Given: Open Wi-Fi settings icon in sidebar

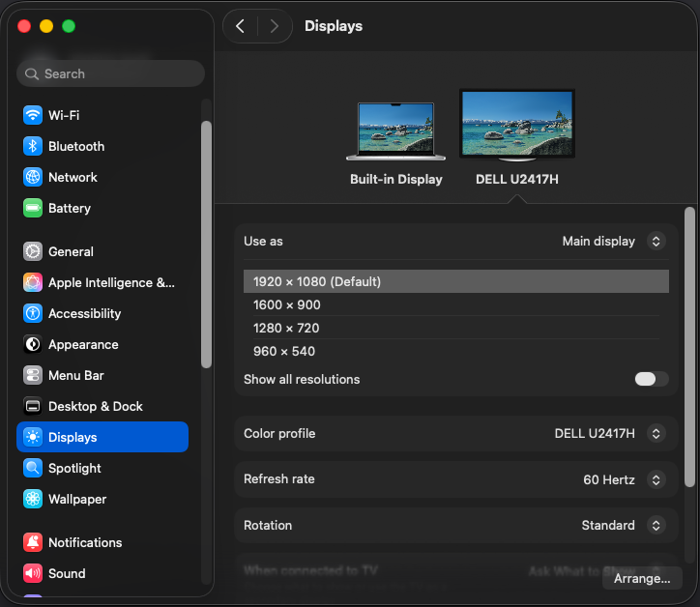Looking at the screenshot, I should click(33, 115).
